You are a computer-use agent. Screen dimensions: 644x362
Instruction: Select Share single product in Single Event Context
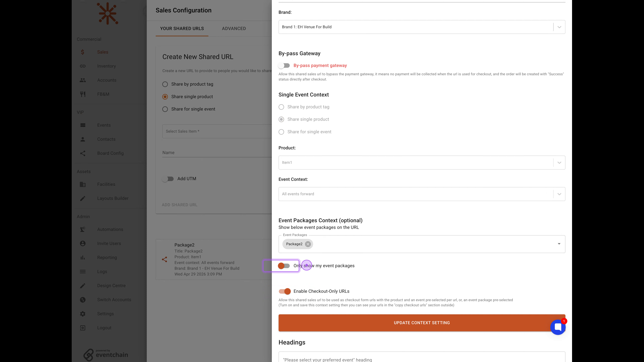pyautogui.click(x=281, y=119)
